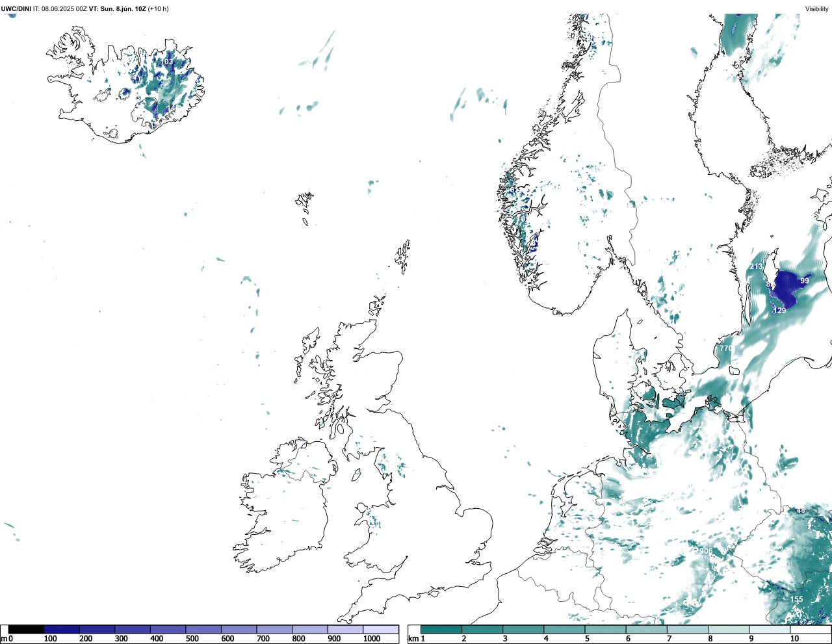
Task: Click the "155" value at bottom right
Action: 797,600
